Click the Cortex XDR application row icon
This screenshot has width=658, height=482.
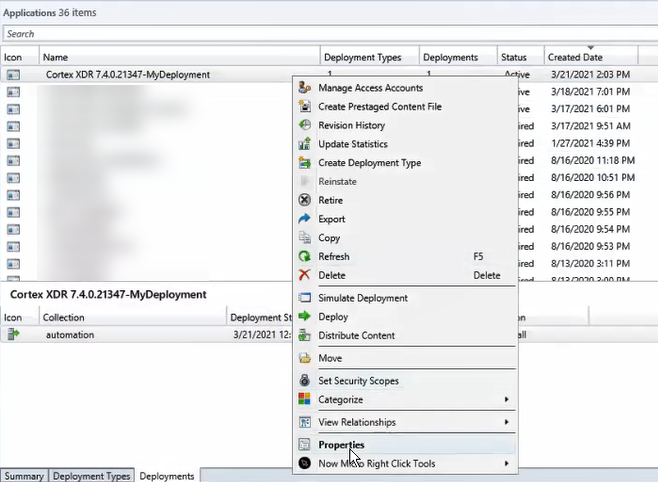point(13,75)
